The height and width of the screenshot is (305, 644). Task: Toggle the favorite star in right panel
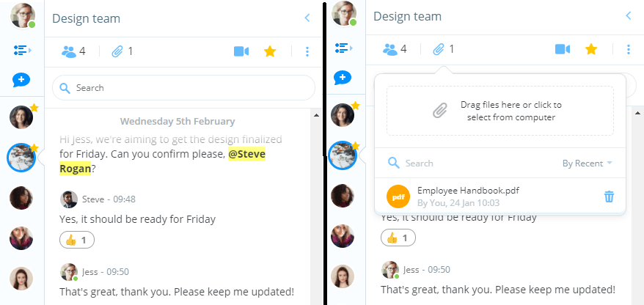tap(591, 49)
